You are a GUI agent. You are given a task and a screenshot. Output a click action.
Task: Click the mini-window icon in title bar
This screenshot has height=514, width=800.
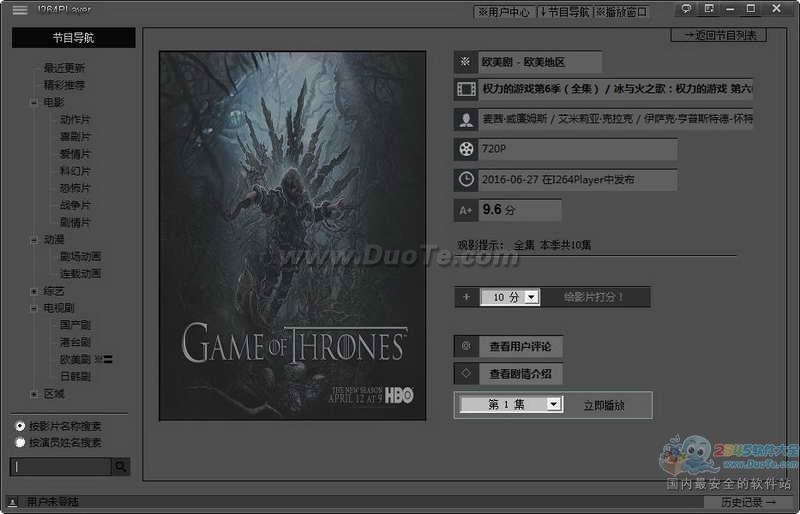point(709,9)
